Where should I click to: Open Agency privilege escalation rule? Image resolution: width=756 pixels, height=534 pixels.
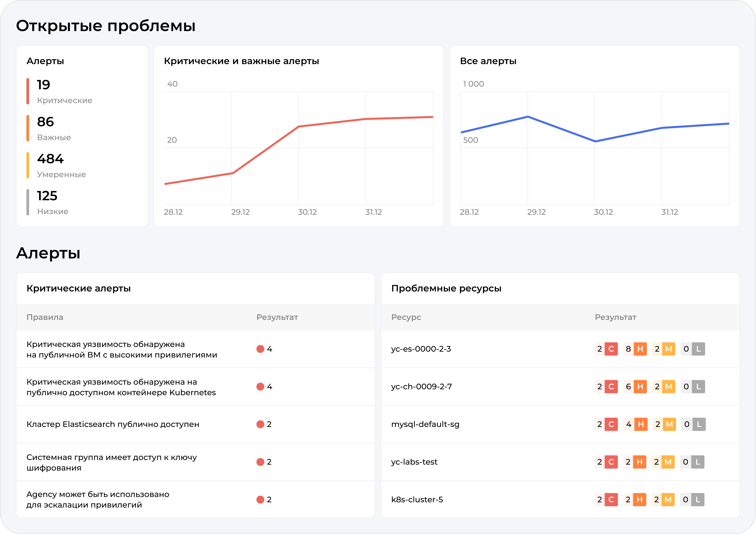tap(98, 500)
